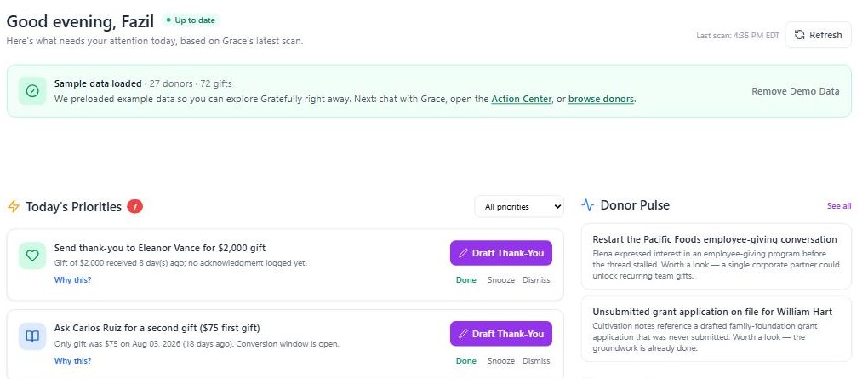
Task: Click the open book icon on Carlos Ruiz card
Action: [x=32, y=336]
